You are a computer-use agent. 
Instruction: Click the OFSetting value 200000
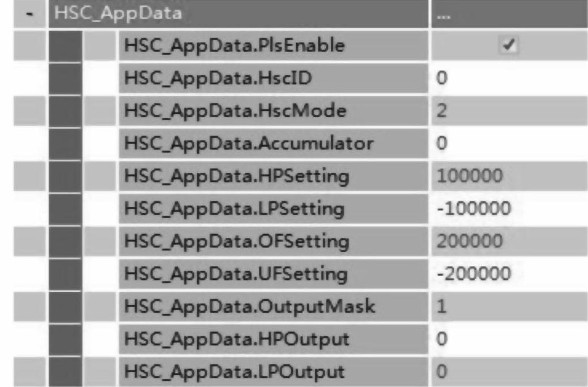pyautogui.click(x=470, y=242)
